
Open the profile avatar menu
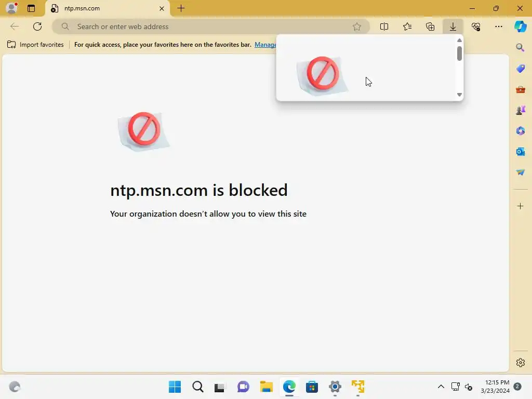pyautogui.click(x=11, y=8)
